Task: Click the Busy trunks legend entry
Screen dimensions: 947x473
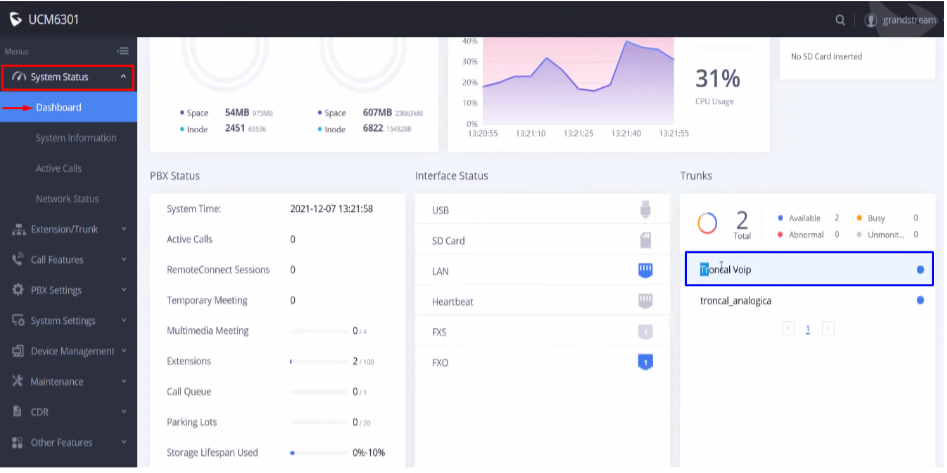Action: [x=887, y=218]
